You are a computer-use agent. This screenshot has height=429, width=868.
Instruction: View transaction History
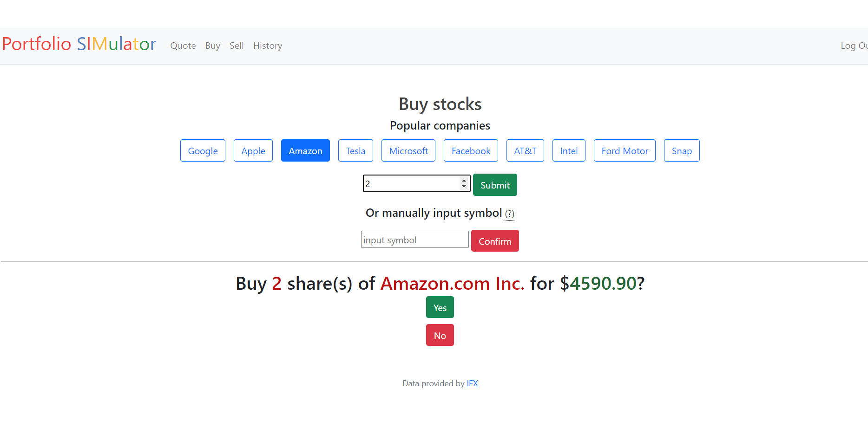(x=268, y=45)
